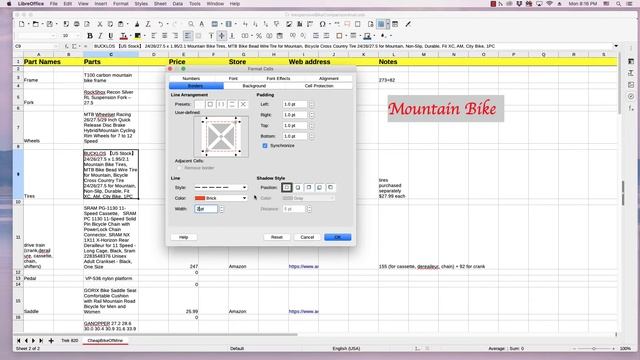Click the Center Horizontally toolbar icon
This screenshot has width=640, height=360.
164,36
